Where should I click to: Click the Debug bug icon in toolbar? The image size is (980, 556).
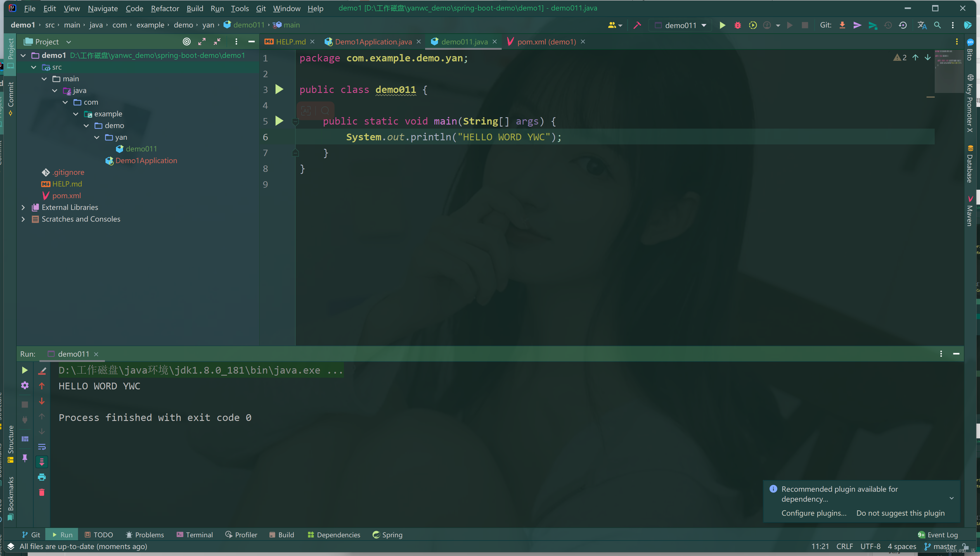pos(737,25)
